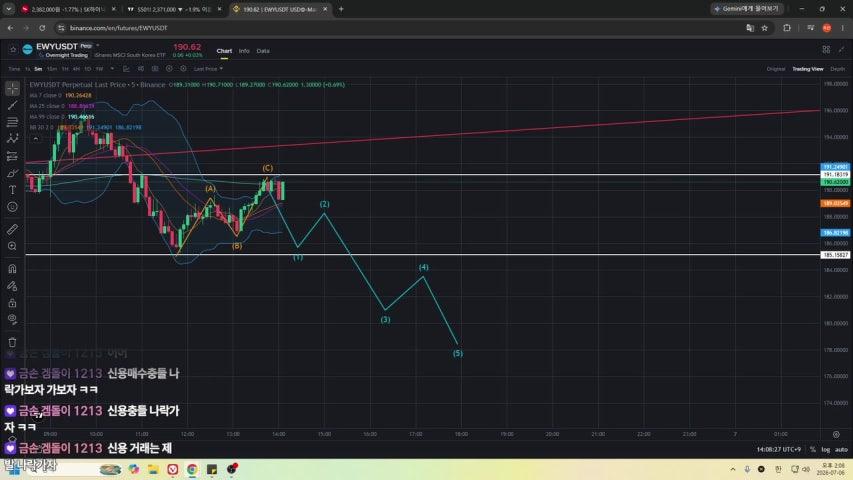Switch to the Info tab

pos(244,51)
